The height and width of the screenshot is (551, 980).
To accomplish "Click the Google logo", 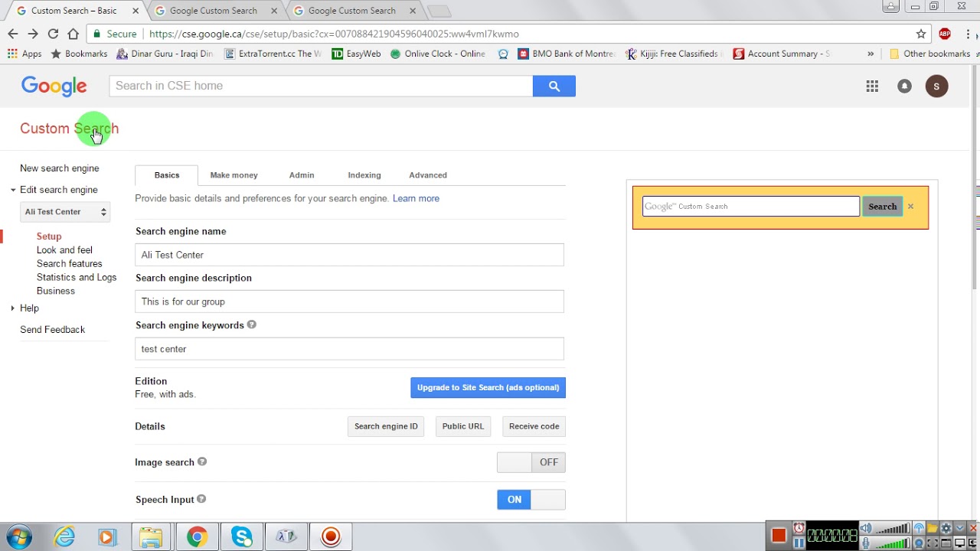I will tap(54, 86).
